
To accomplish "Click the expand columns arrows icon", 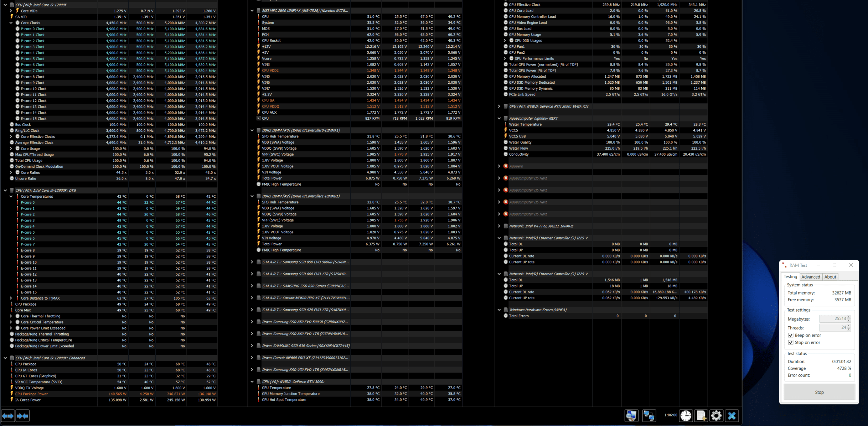I will pyautogui.click(x=8, y=416).
